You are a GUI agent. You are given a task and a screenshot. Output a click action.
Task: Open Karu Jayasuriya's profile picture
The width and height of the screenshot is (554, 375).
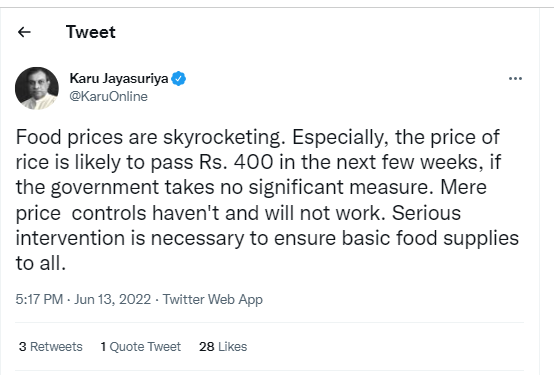coord(37,88)
